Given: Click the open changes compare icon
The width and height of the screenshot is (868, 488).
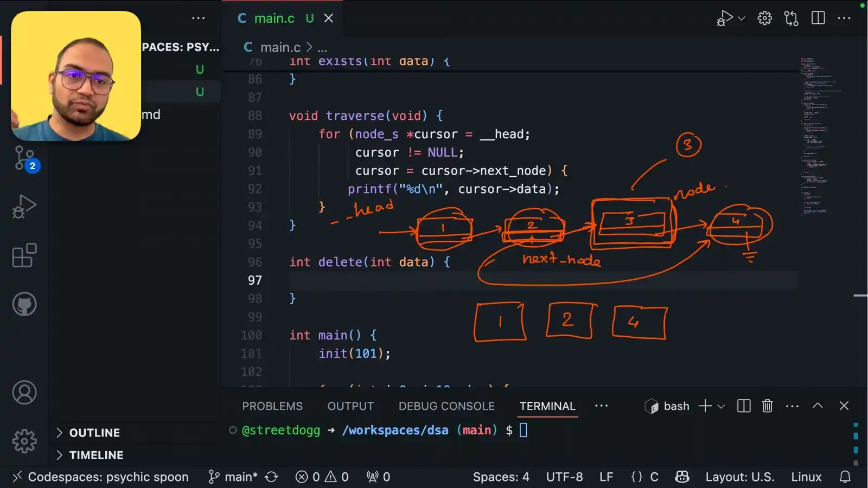Looking at the screenshot, I should tap(791, 18).
